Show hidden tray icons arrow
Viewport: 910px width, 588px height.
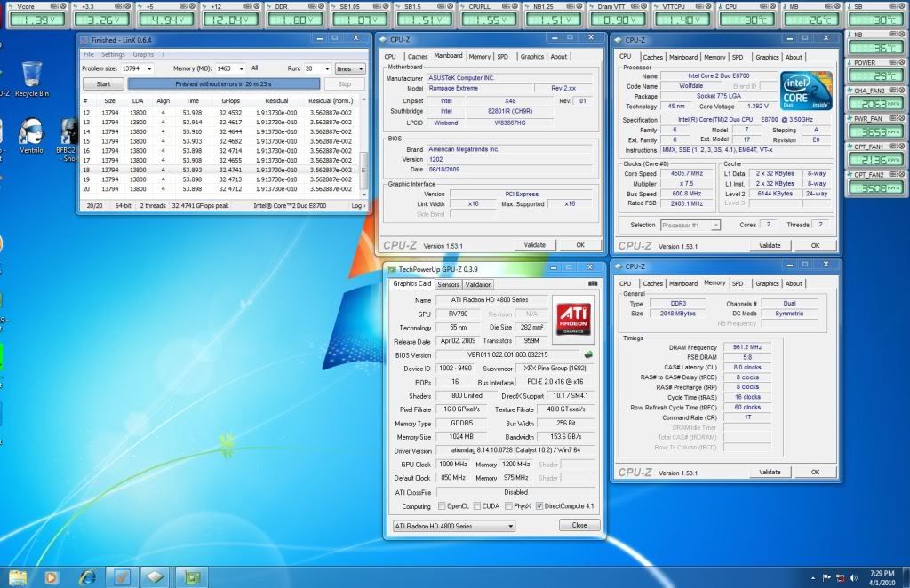pyautogui.click(x=812, y=578)
